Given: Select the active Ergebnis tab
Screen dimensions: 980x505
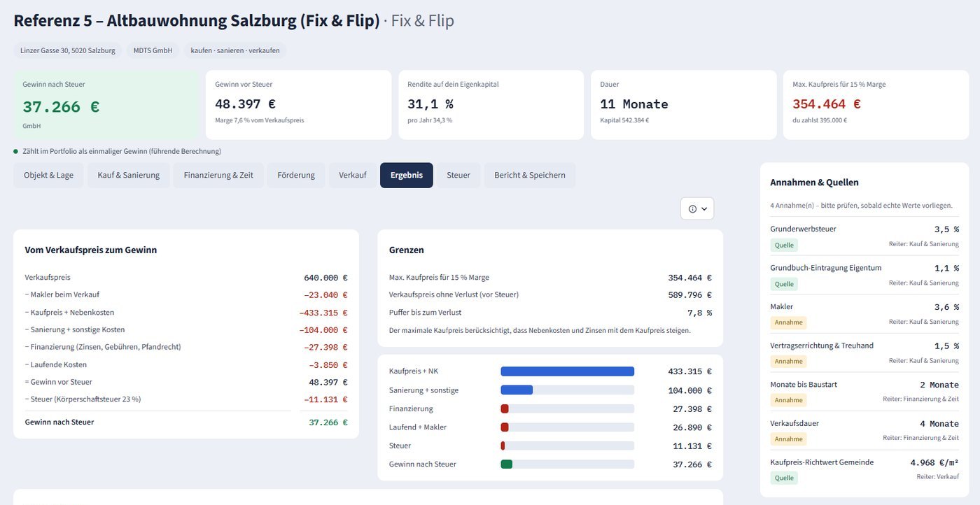Looking at the screenshot, I should (407, 176).
